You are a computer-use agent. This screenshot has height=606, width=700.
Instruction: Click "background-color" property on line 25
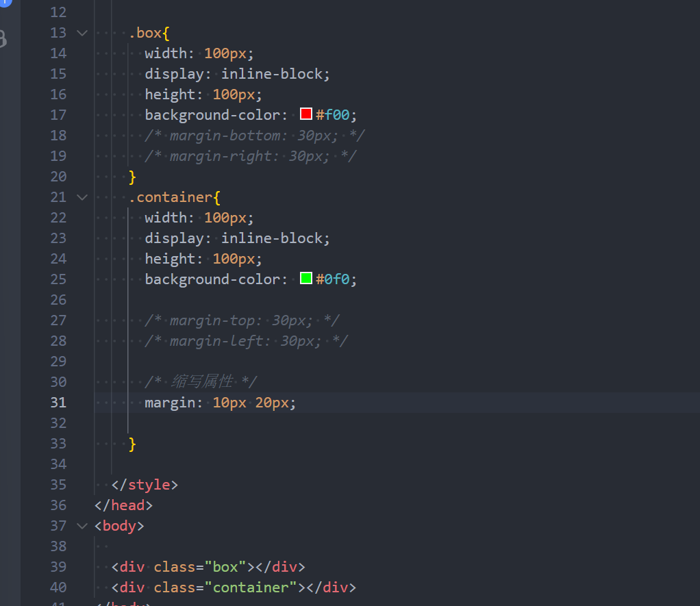tap(212, 279)
